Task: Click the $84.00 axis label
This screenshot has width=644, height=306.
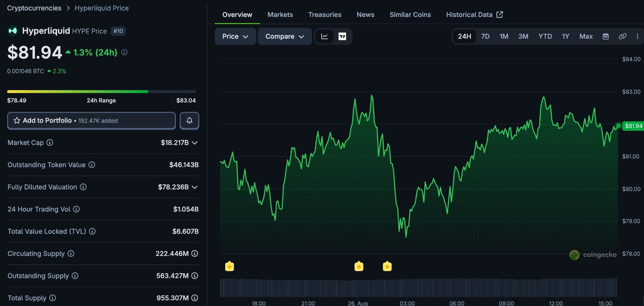Action: click(x=631, y=59)
